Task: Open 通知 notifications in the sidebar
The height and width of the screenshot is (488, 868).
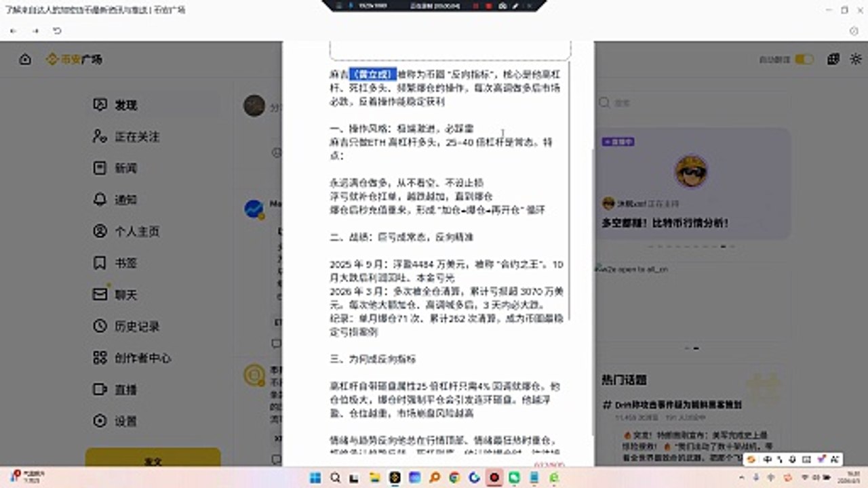Action: click(x=153, y=199)
